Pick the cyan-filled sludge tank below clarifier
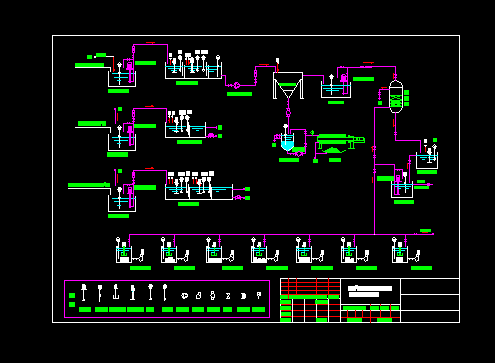The height and width of the screenshot is (363, 495). point(287,142)
